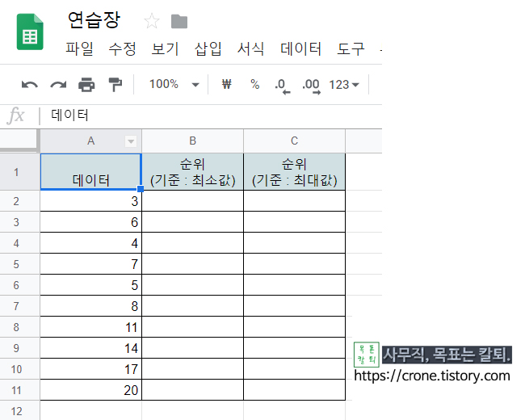525x420 pixels.
Task: Select the cell containing 7
Action: tap(90, 264)
